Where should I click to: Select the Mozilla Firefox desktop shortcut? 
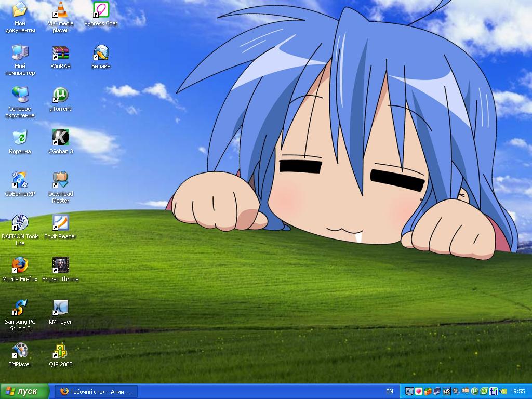(x=20, y=270)
